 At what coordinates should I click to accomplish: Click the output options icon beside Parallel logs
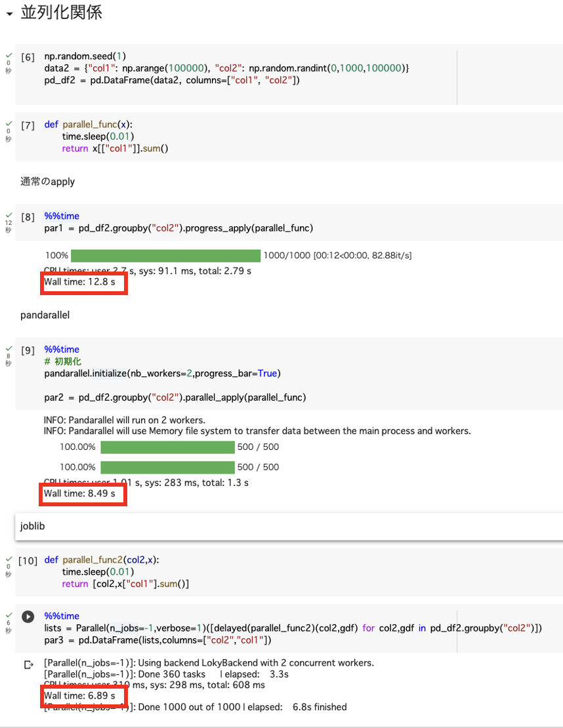(x=28, y=664)
